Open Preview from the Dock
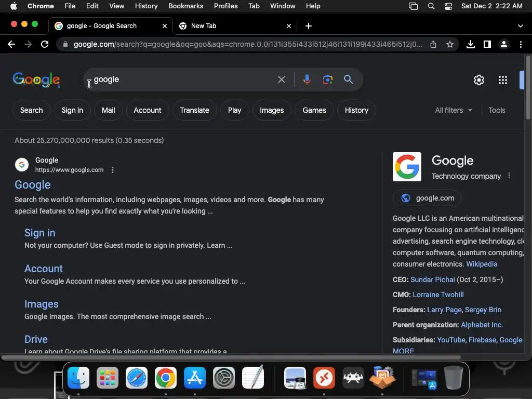This screenshot has width=532, height=399. [295, 378]
